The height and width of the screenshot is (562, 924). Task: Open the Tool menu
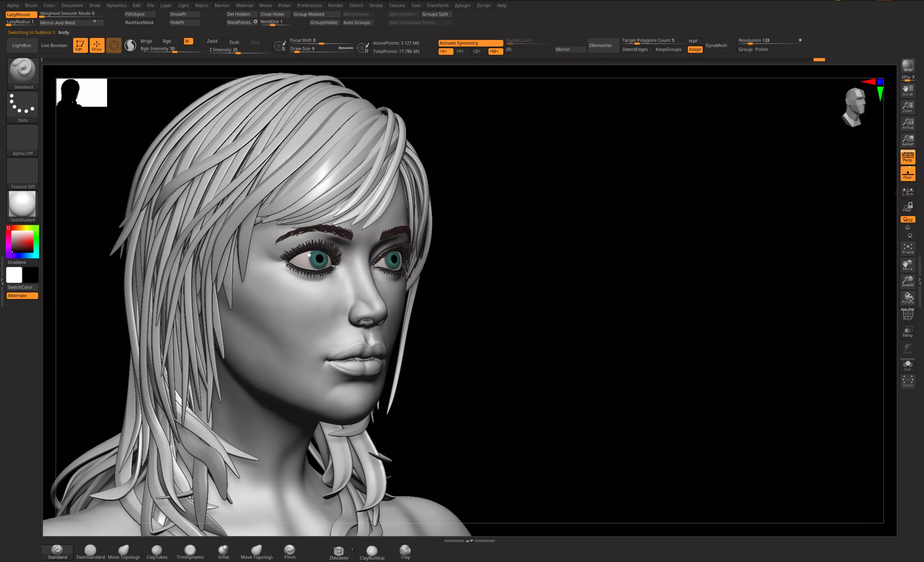click(415, 5)
